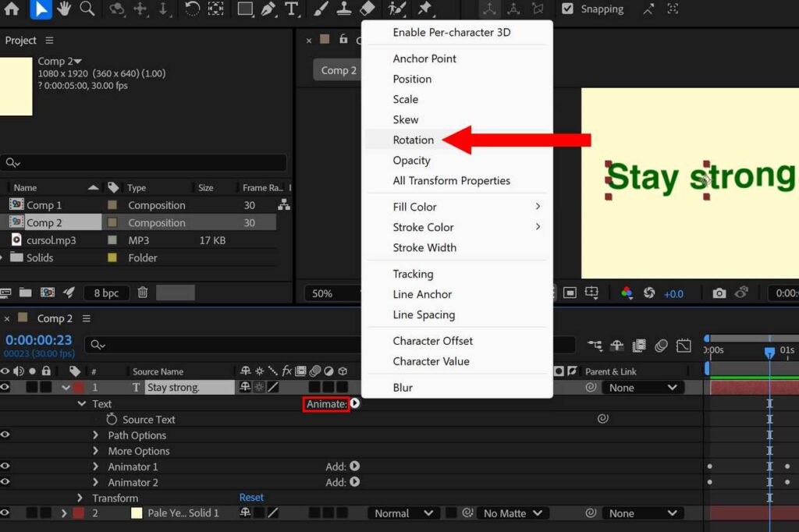Screen dimensions: 799x532
Task: Open the Project panel menu icon
Action: [49, 41]
